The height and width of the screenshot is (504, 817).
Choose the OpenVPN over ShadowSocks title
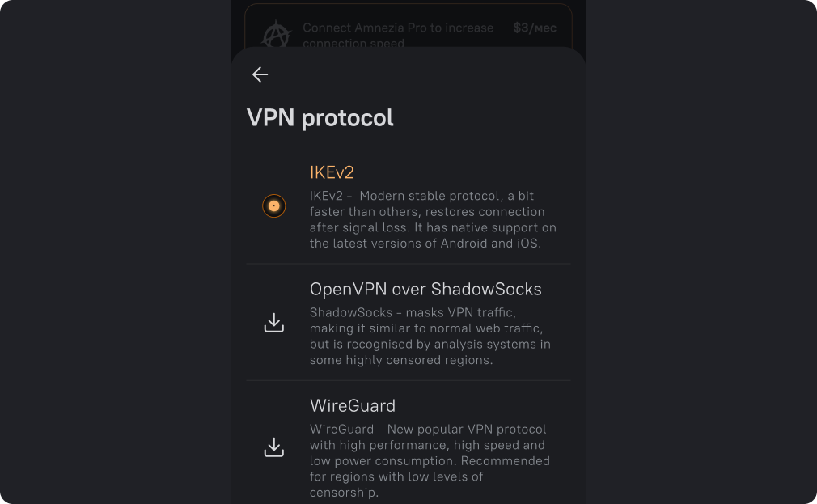pyautogui.click(x=425, y=289)
